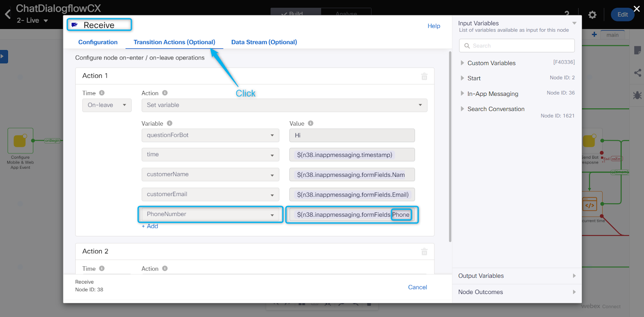This screenshot has height=317, width=644.
Task: Click the Receive node flag icon
Action: click(x=74, y=25)
